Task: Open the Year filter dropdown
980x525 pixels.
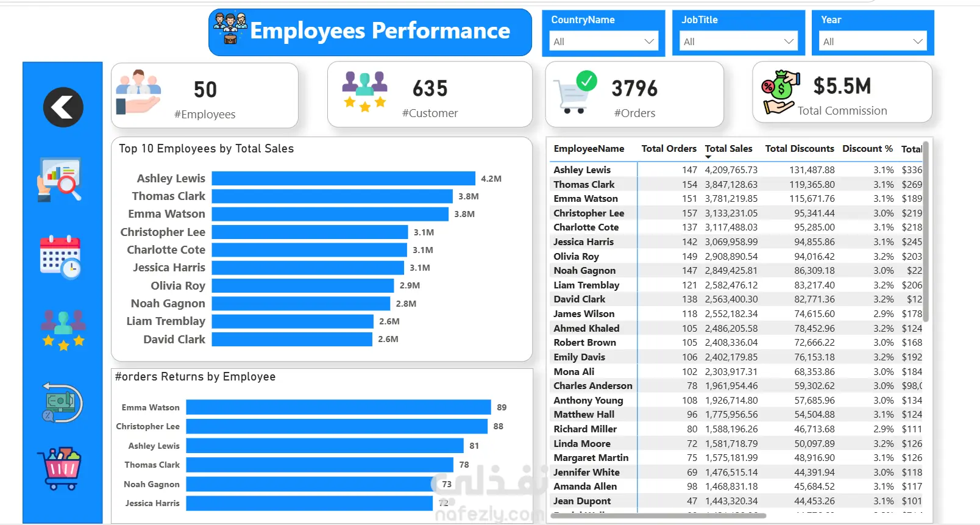Action: tap(873, 41)
